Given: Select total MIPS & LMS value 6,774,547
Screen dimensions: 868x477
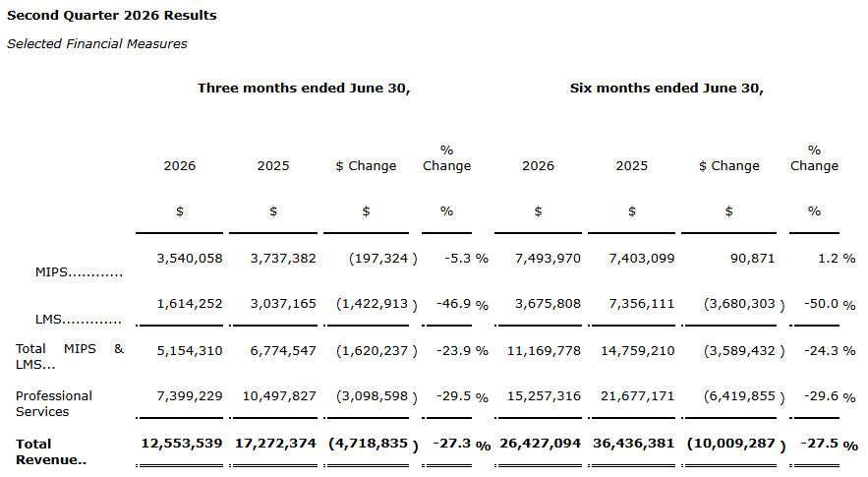Looking at the screenshot, I should pyautogui.click(x=283, y=351).
